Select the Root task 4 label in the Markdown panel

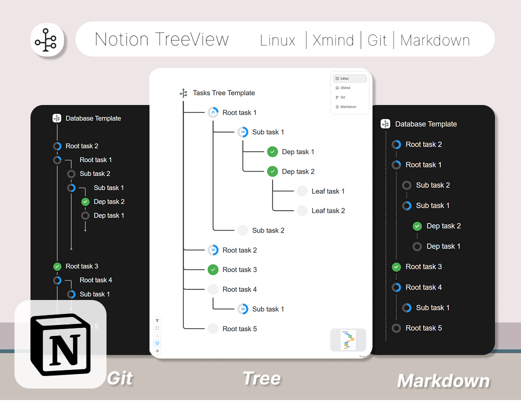click(x=423, y=287)
